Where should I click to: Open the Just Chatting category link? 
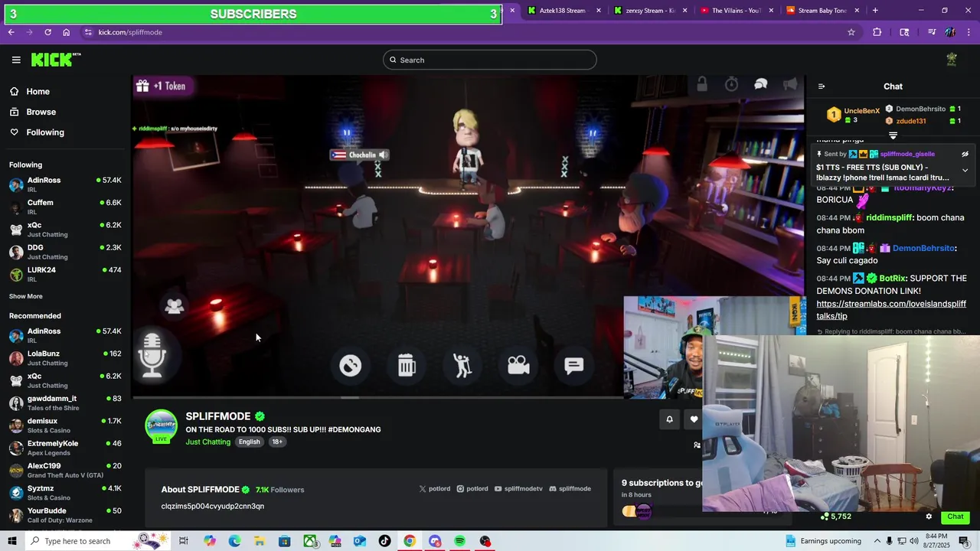click(x=207, y=442)
